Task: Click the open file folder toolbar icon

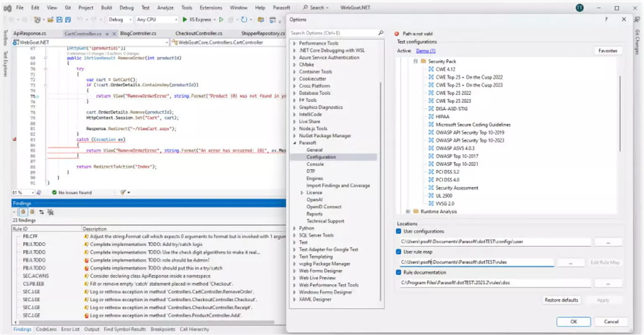Action: point(51,20)
